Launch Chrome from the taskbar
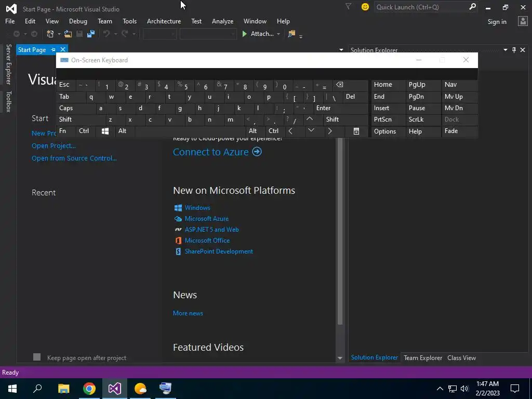The height and width of the screenshot is (399, 532). 89,389
